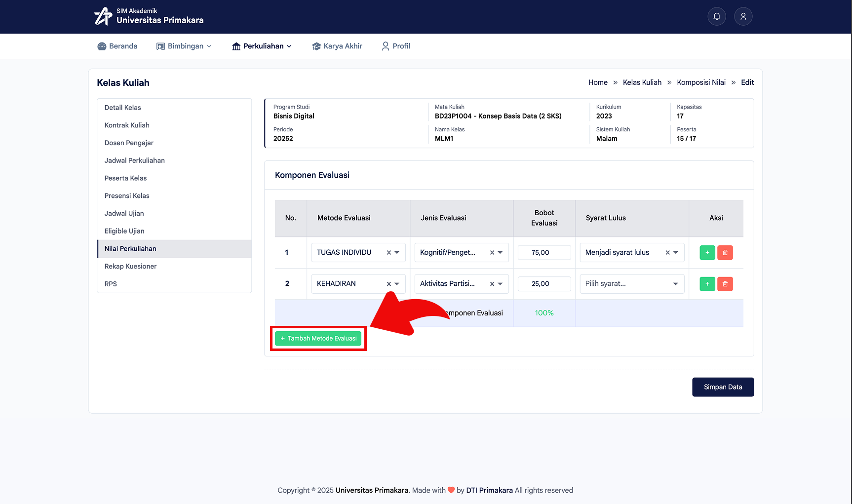Delete the KEHADIRAN row with trash icon
This screenshot has width=852, height=504.
pos(725,284)
